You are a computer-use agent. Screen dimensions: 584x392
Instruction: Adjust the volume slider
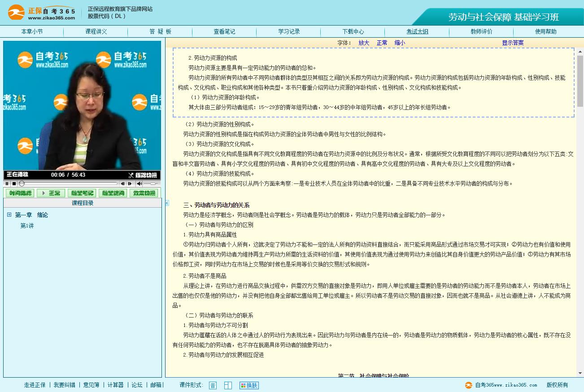152,183
